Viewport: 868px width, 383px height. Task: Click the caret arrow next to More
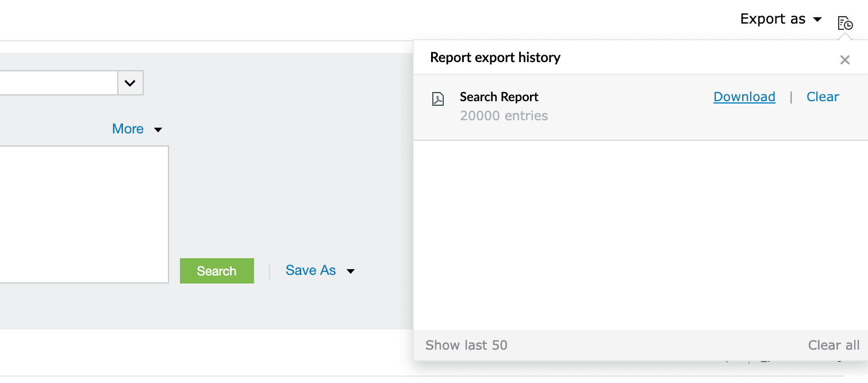(x=158, y=129)
